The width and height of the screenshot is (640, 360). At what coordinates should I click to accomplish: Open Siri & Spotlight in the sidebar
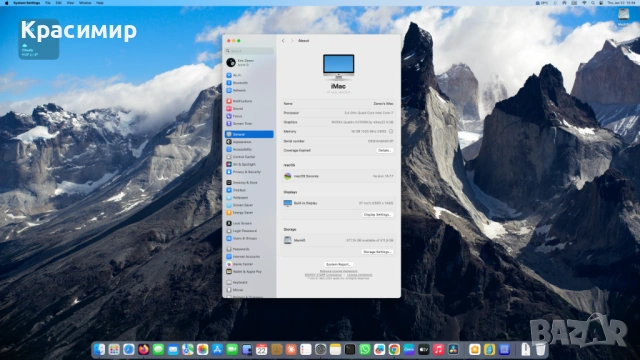249,164
